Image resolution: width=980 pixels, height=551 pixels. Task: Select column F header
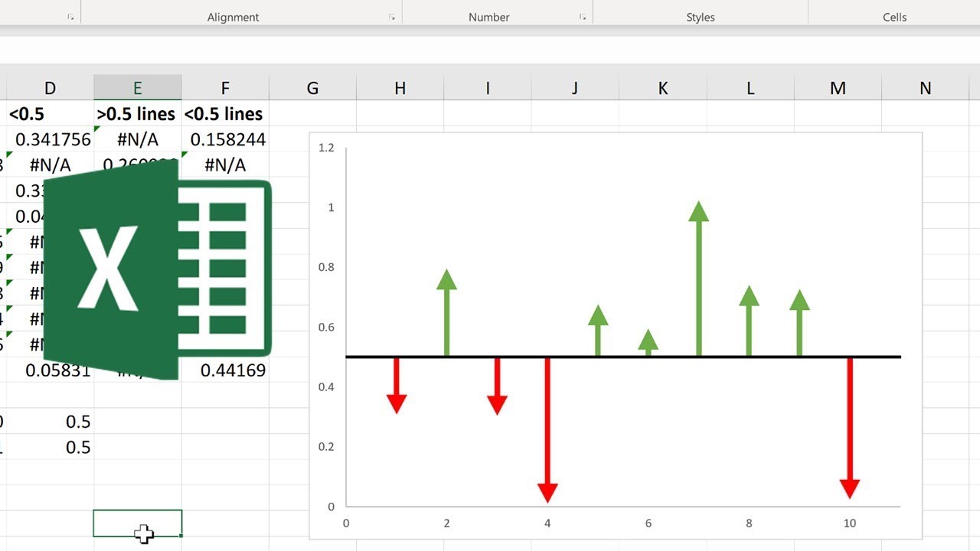(x=225, y=88)
